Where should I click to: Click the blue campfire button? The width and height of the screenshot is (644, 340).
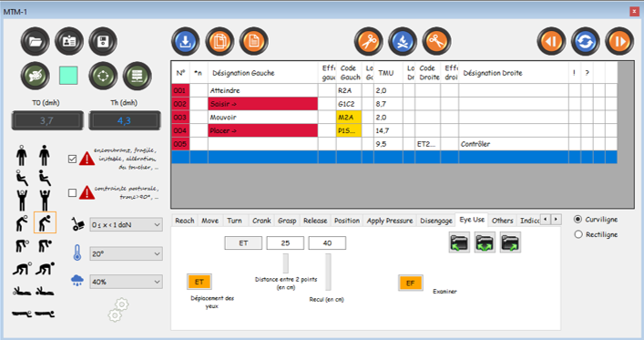pyautogui.click(x=403, y=42)
